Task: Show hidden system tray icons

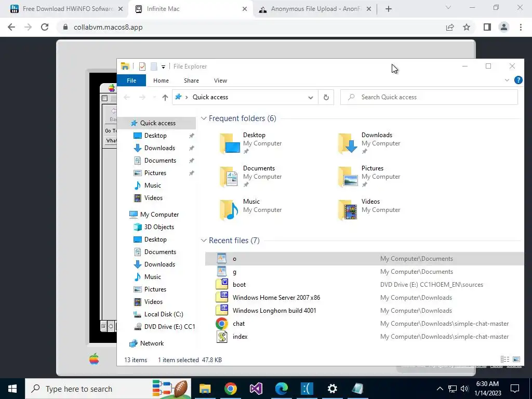Action: [440, 389]
